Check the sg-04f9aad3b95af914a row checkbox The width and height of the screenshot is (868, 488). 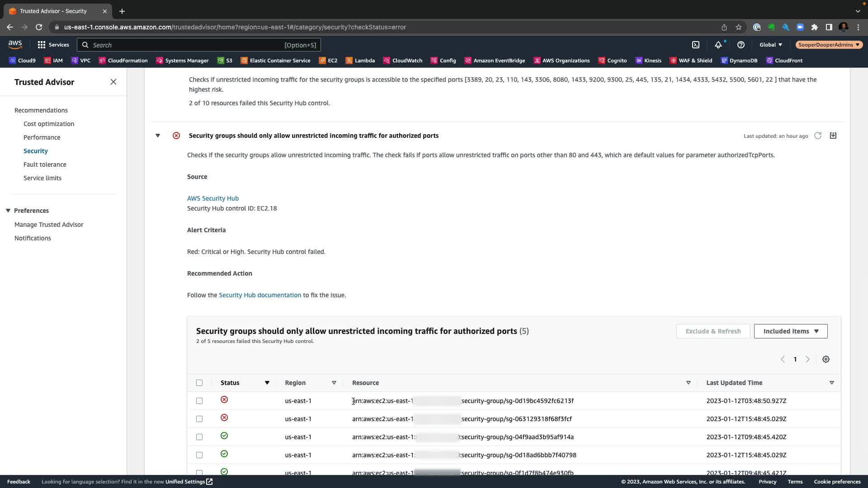pyautogui.click(x=199, y=437)
